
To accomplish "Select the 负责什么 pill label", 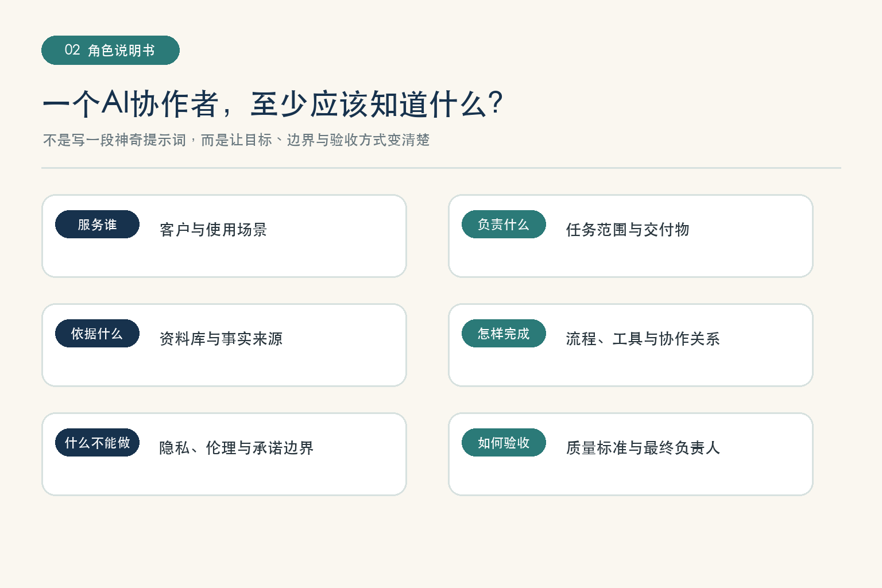I will (x=504, y=225).
